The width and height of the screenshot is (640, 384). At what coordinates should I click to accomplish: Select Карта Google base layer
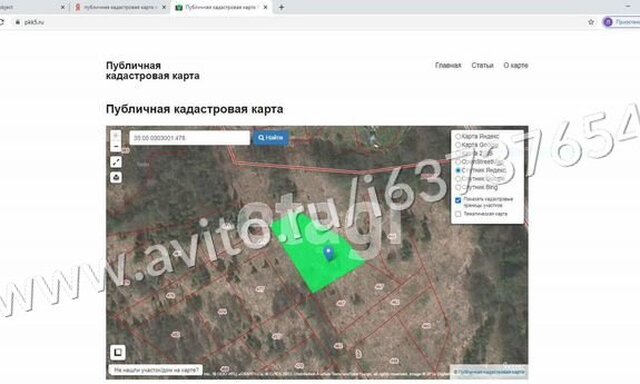[x=458, y=145]
